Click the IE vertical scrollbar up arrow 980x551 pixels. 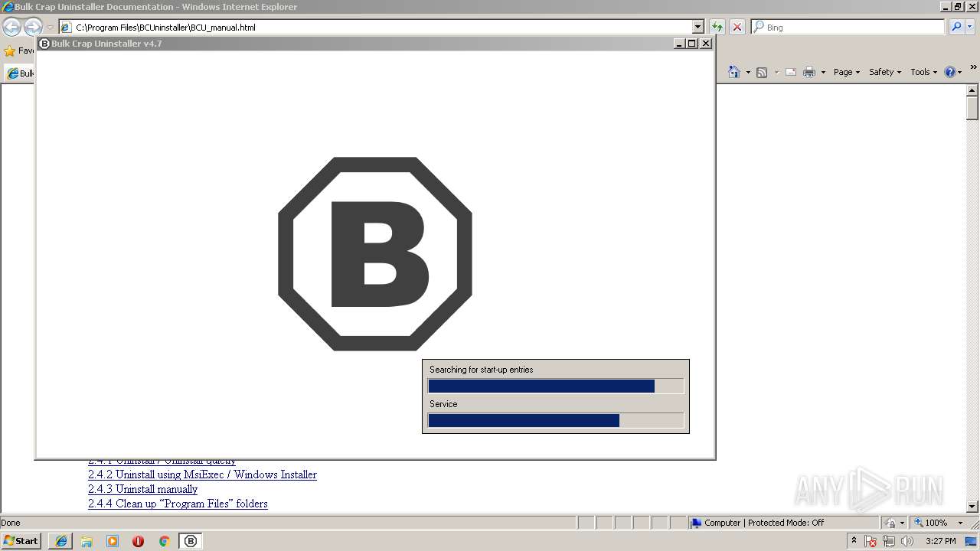point(972,90)
